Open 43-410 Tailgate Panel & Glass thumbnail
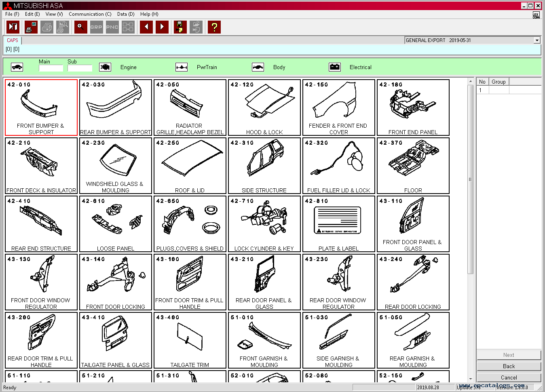 [x=116, y=340]
